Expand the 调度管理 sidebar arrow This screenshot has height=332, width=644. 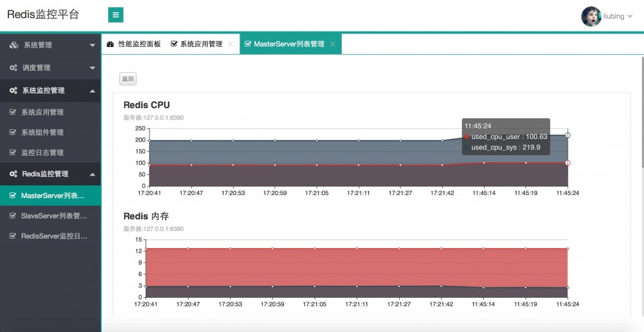pos(92,68)
